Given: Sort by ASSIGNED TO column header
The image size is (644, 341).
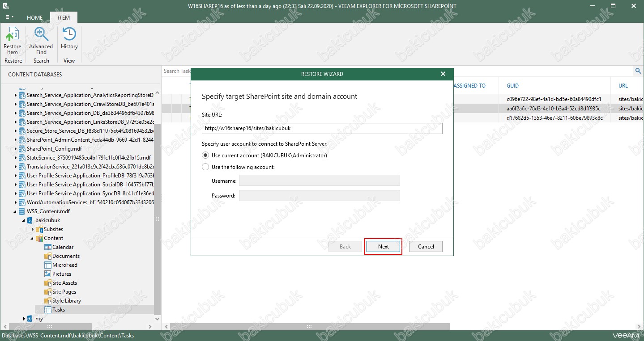Looking at the screenshot, I should (x=469, y=86).
